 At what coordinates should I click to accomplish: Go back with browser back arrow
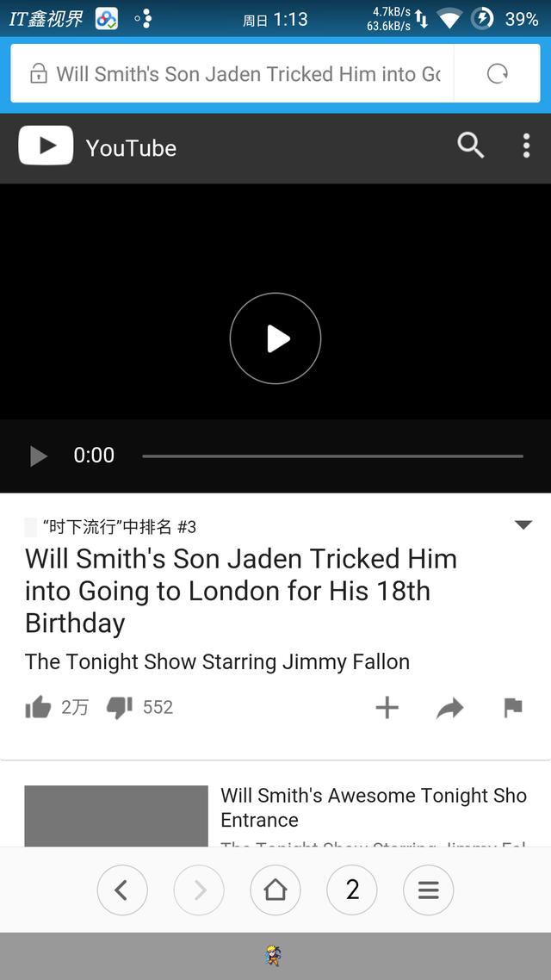coord(122,890)
